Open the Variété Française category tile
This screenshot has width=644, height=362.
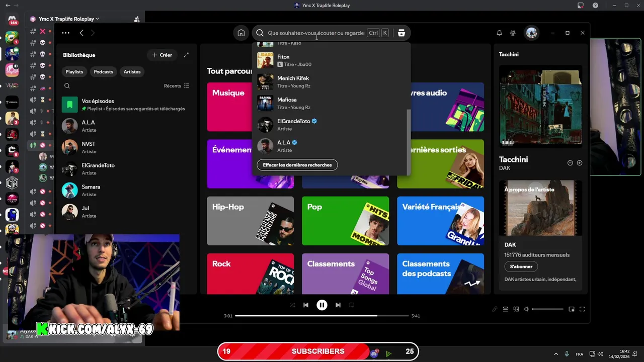[440, 221]
